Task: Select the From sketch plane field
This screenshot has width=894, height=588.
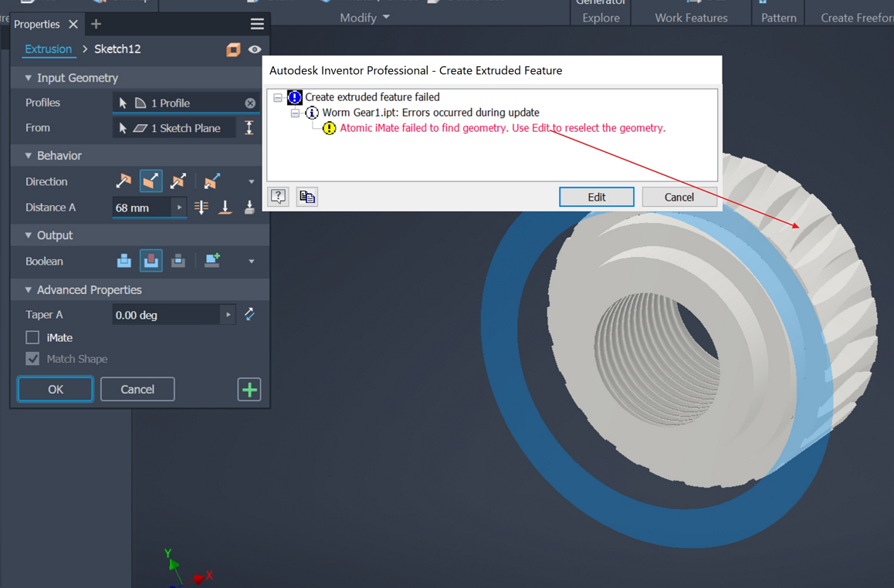Action: tap(174, 127)
